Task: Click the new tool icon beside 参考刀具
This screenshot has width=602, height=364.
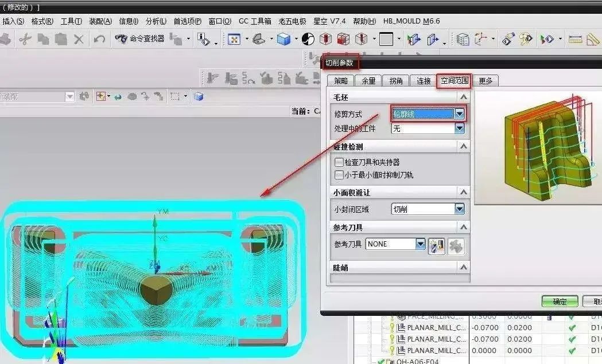Action: (x=437, y=245)
